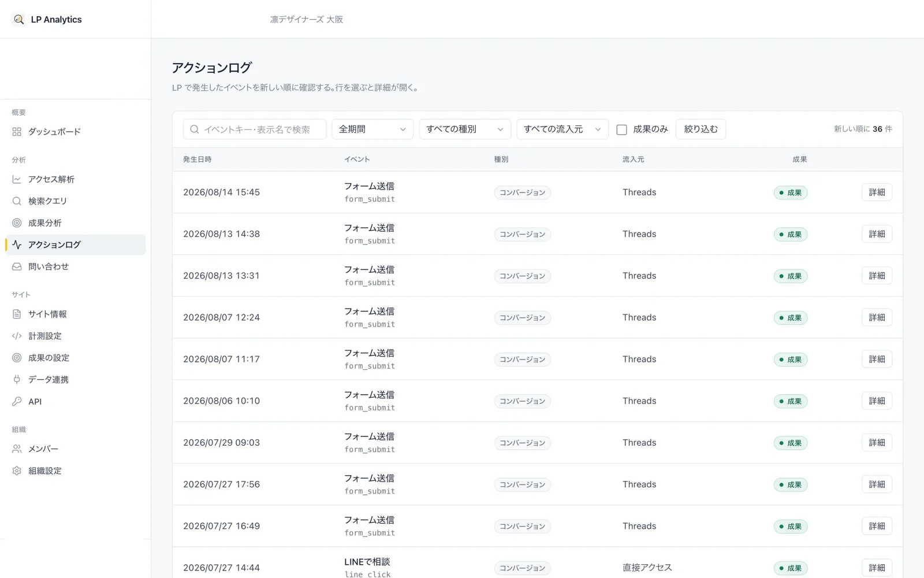The image size is (924, 578).
Task: Open 詳細 for 2026/07/29 09:03 row
Action: 877,443
